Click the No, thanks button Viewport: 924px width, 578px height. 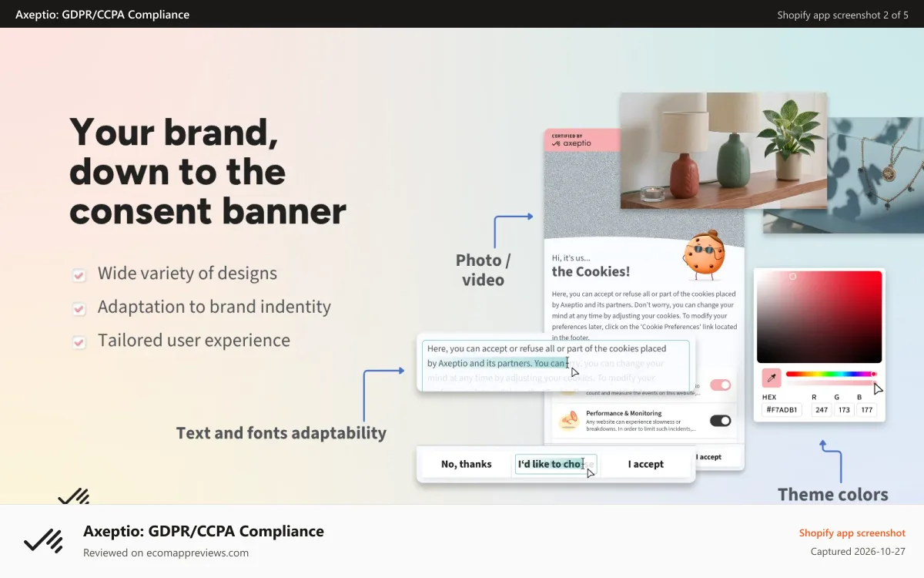pyautogui.click(x=467, y=464)
